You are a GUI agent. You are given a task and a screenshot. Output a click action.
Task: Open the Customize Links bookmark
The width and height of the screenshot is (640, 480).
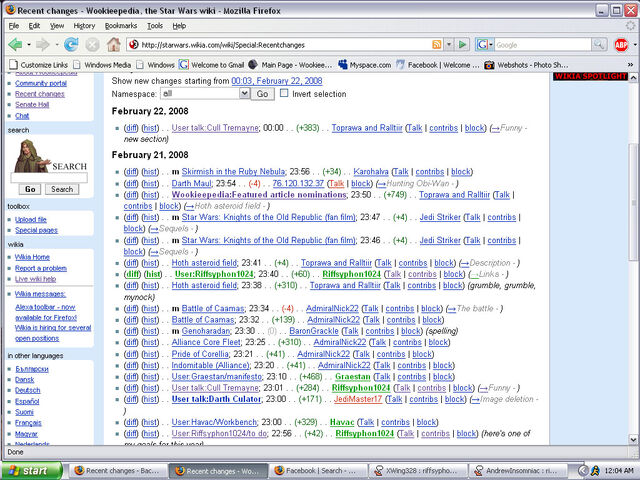38,65
